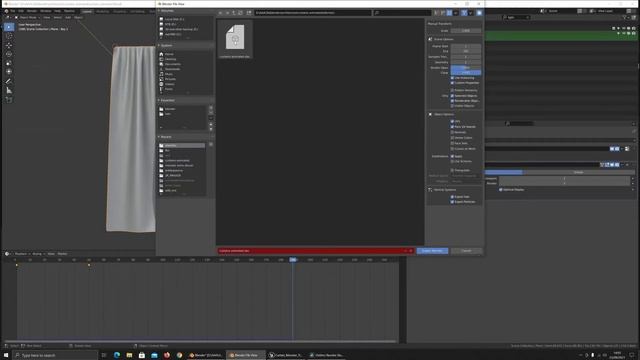
Task: Select the Cursor tool in viewport toolbar
Action: coord(9,36)
